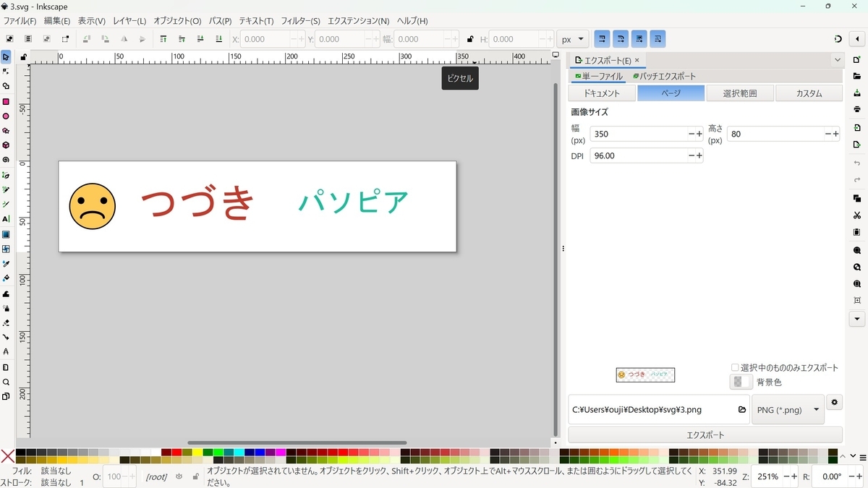Image resolution: width=868 pixels, height=488 pixels.
Task: Select the Text tool
Action: click(6, 218)
